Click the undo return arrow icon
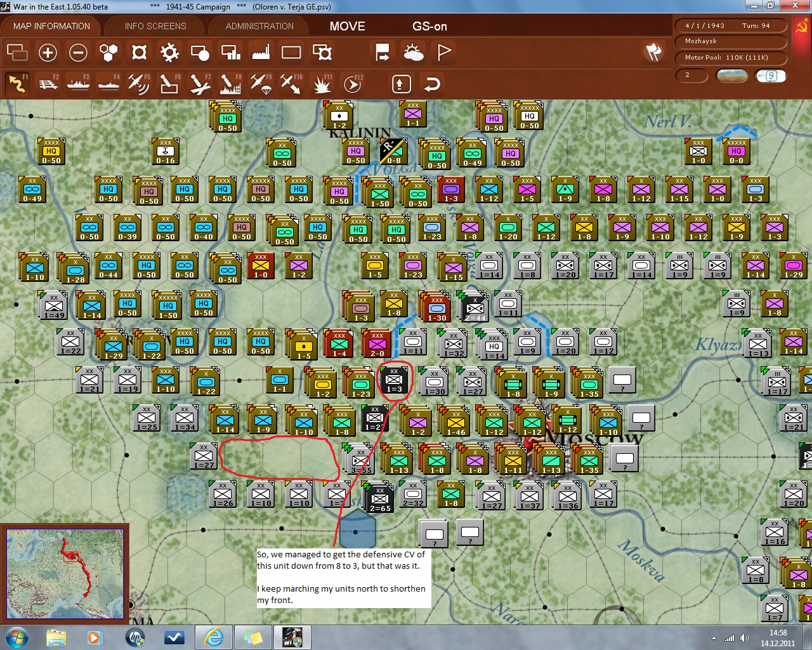 coord(431,84)
